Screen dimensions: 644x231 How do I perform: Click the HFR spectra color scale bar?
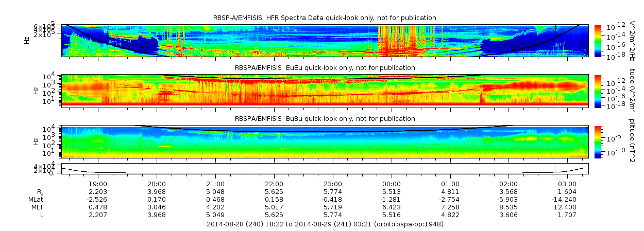[x=598, y=40]
